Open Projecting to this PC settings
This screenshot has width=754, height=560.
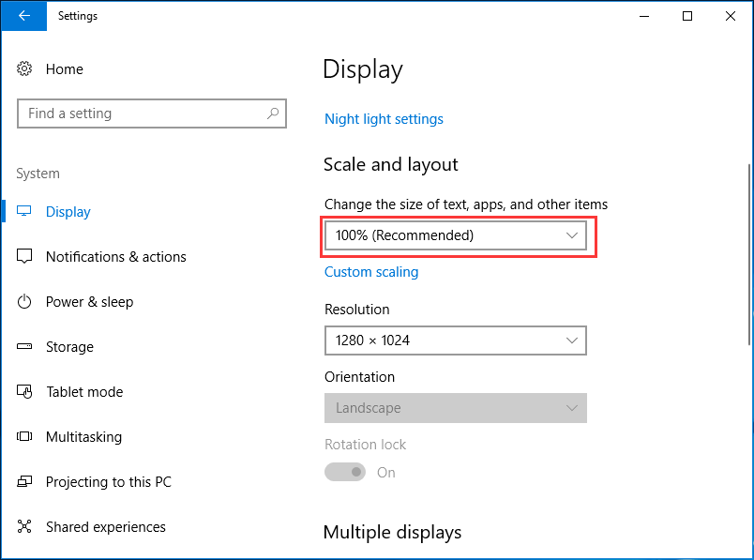pyautogui.click(x=108, y=481)
